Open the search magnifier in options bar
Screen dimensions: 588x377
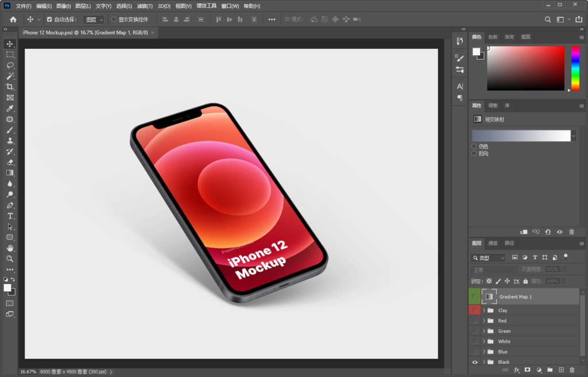[548, 20]
